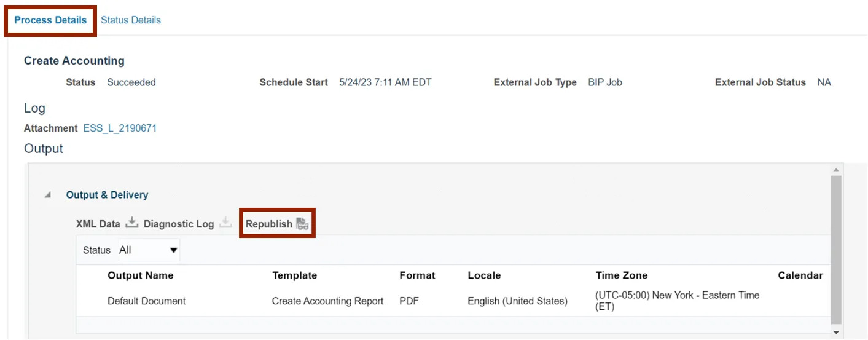Click the Locale column header

(x=484, y=275)
